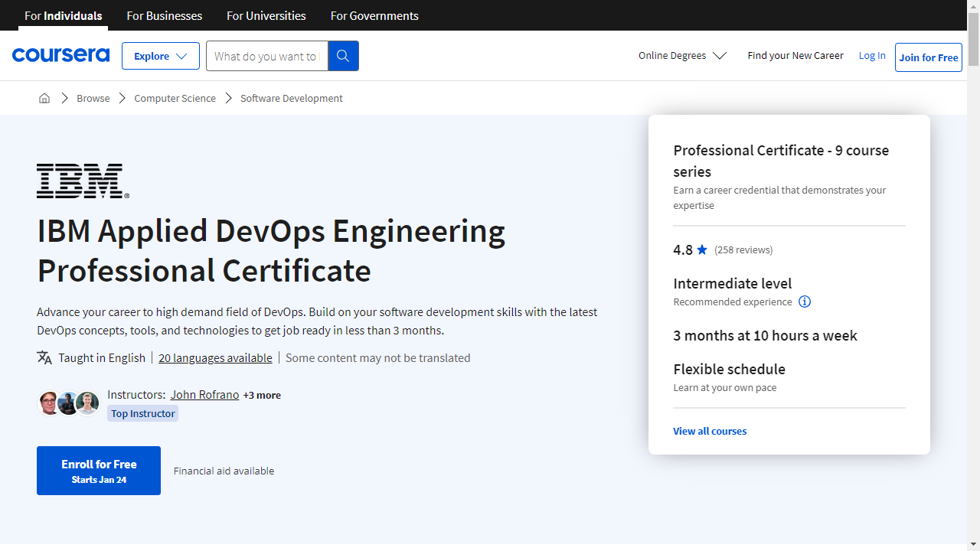Click the translate language icon
The image size is (980, 551).
pos(44,357)
